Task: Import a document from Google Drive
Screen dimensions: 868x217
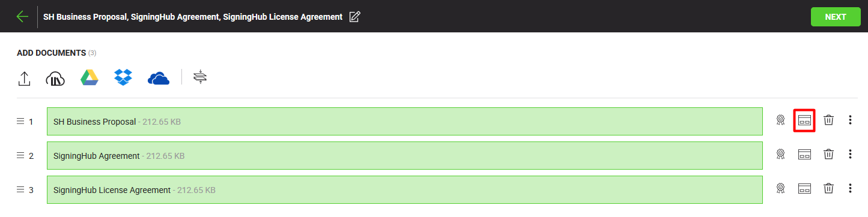Action: click(90, 77)
